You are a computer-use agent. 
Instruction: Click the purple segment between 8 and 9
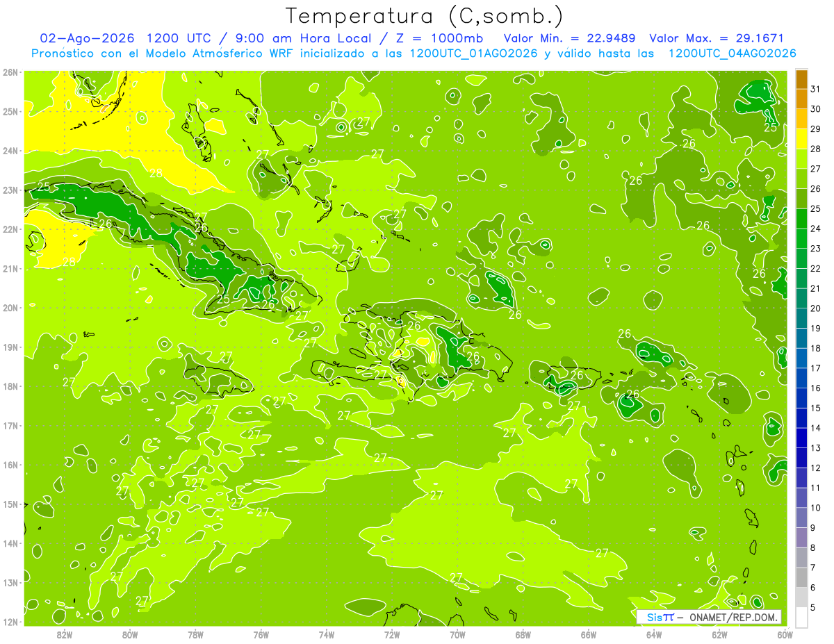coord(801,537)
